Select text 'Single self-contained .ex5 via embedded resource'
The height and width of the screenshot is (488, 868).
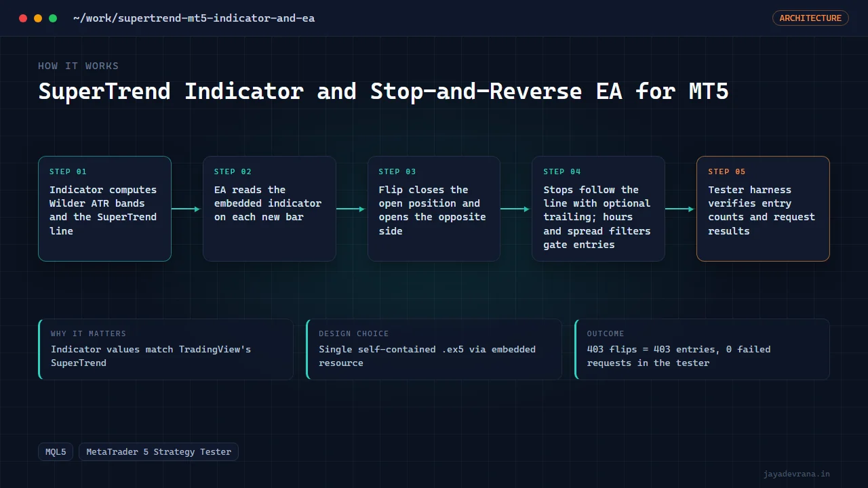coord(427,356)
